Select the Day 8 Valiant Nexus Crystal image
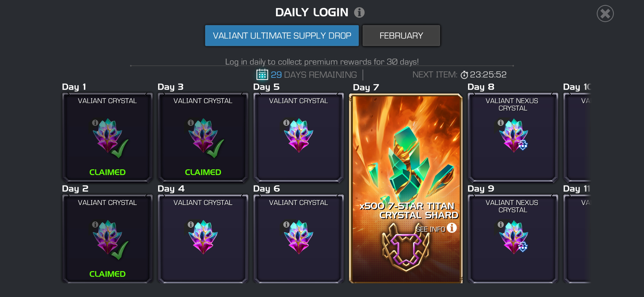Viewport: 644px width, 297px height. coord(514,135)
